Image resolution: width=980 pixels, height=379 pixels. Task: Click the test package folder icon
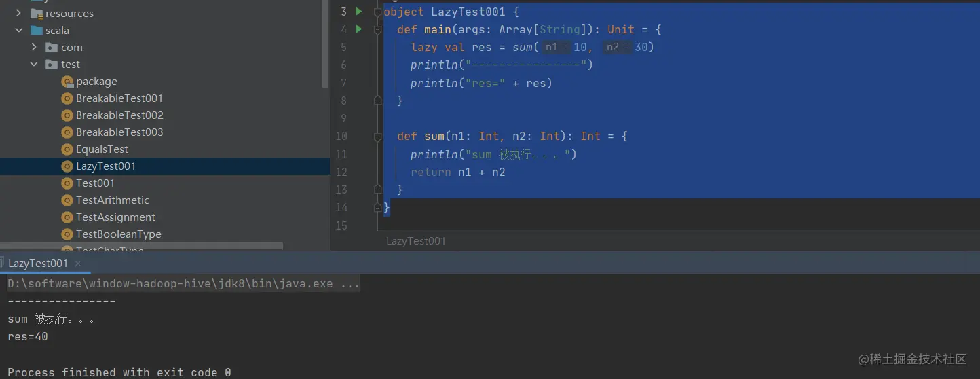[52, 64]
